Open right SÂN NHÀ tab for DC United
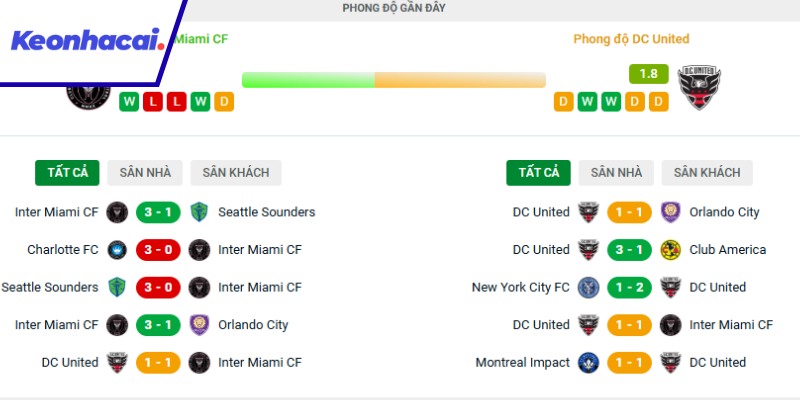This screenshot has height=400, width=800. point(616,172)
